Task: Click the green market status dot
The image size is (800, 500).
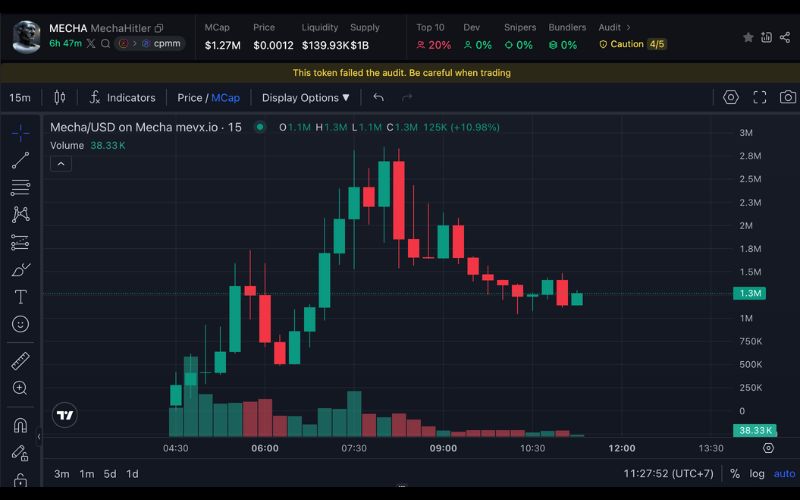Action: click(260, 127)
